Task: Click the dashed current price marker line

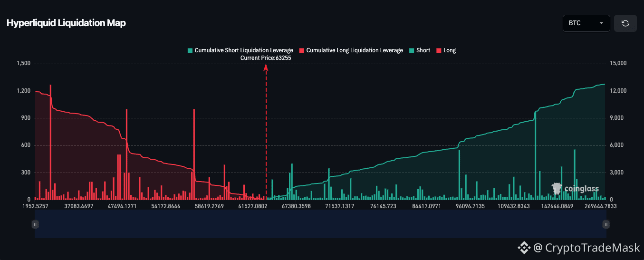Action: coord(266,133)
